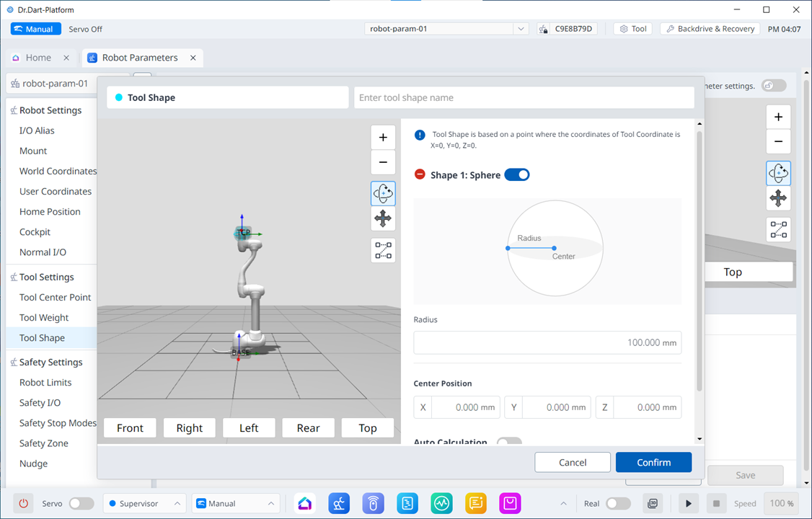Switch to the Home tab

pos(38,58)
